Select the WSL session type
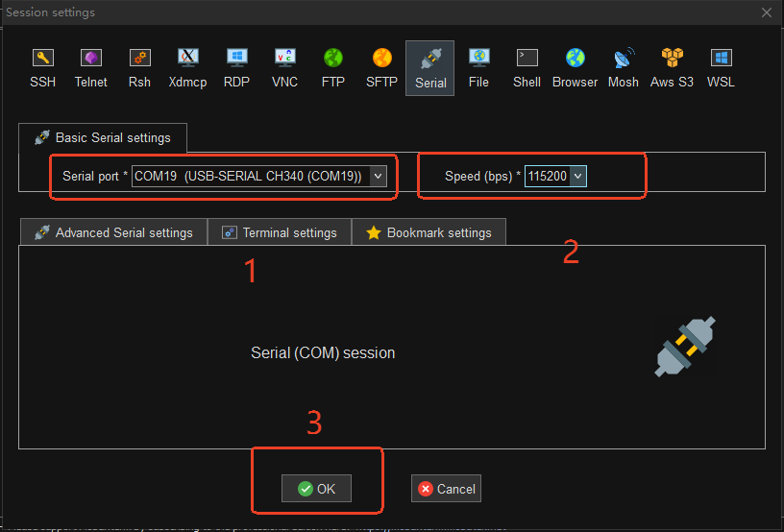The height and width of the screenshot is (532, 784). click(x=721, y=68)
